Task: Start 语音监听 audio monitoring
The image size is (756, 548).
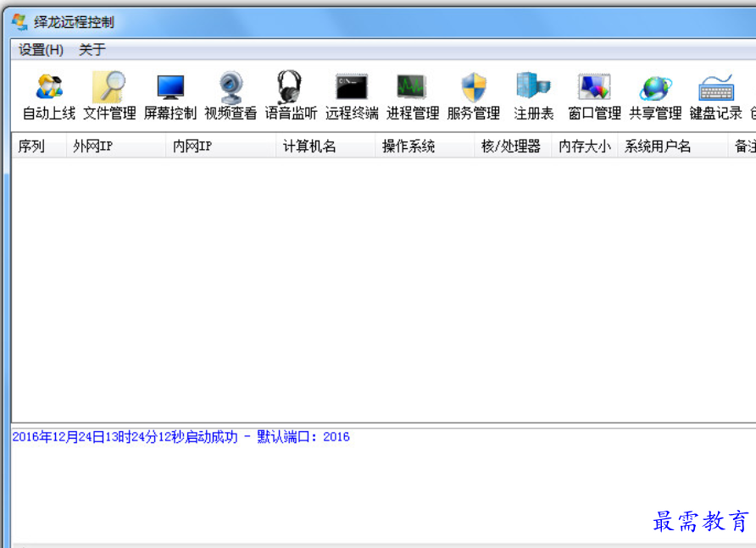Action: click(292, 96)
